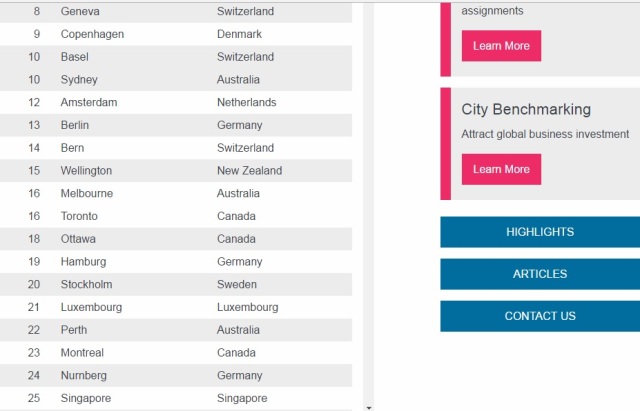Click Learn More under City Benchmarking

point(501,169)
